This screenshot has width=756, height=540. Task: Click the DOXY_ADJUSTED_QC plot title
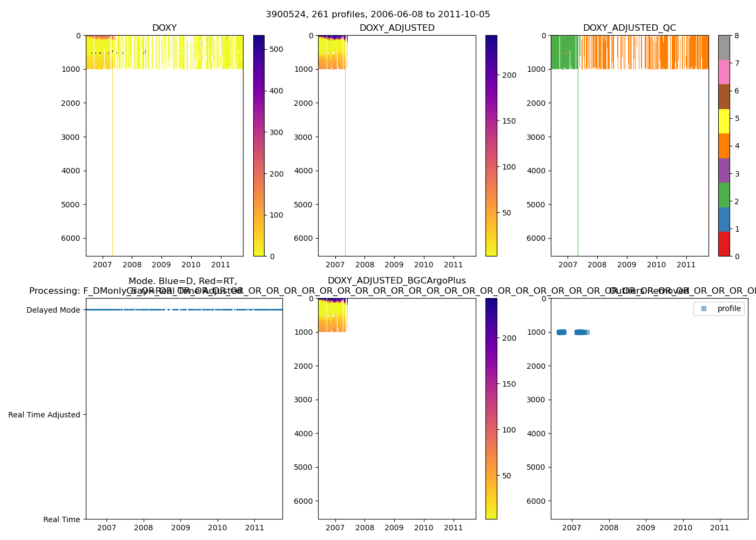(x=629, y=28)
